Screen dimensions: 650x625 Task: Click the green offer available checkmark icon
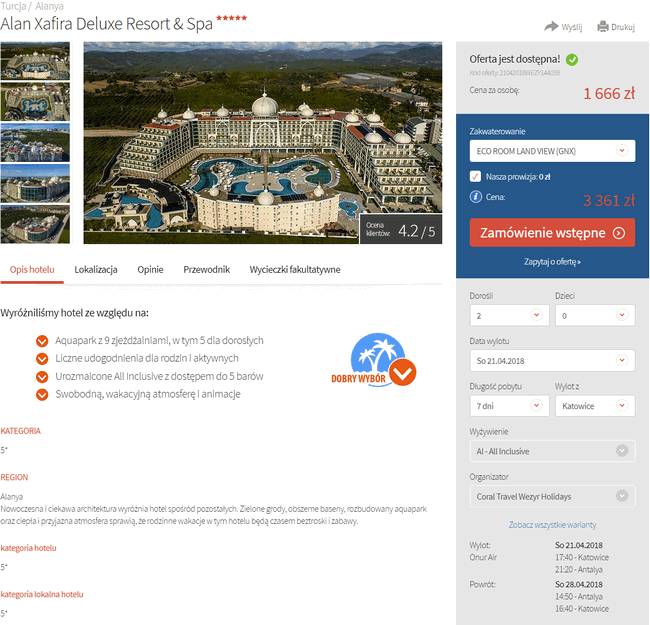pos(572,60)
